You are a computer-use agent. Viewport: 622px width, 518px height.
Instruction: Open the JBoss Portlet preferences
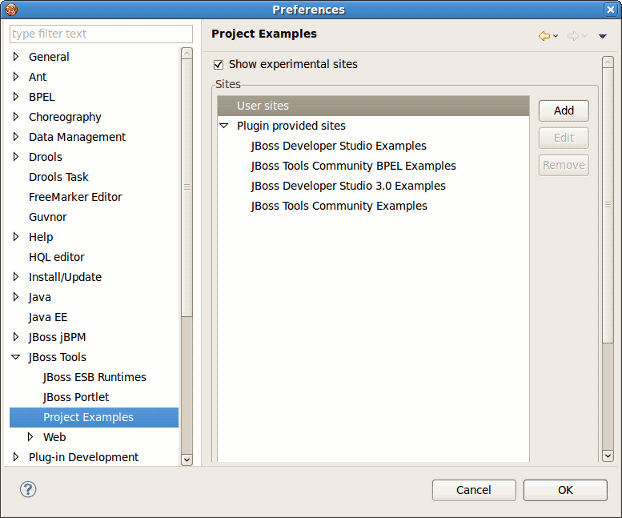[76, 397]
